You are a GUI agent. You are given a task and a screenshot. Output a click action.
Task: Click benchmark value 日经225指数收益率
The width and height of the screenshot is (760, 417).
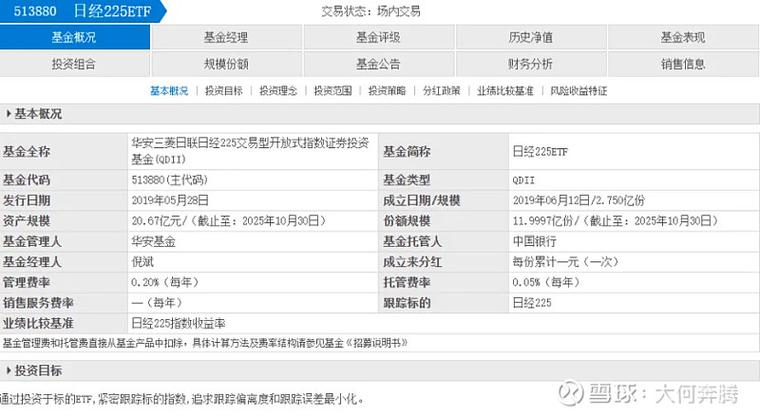click(178, 323)
